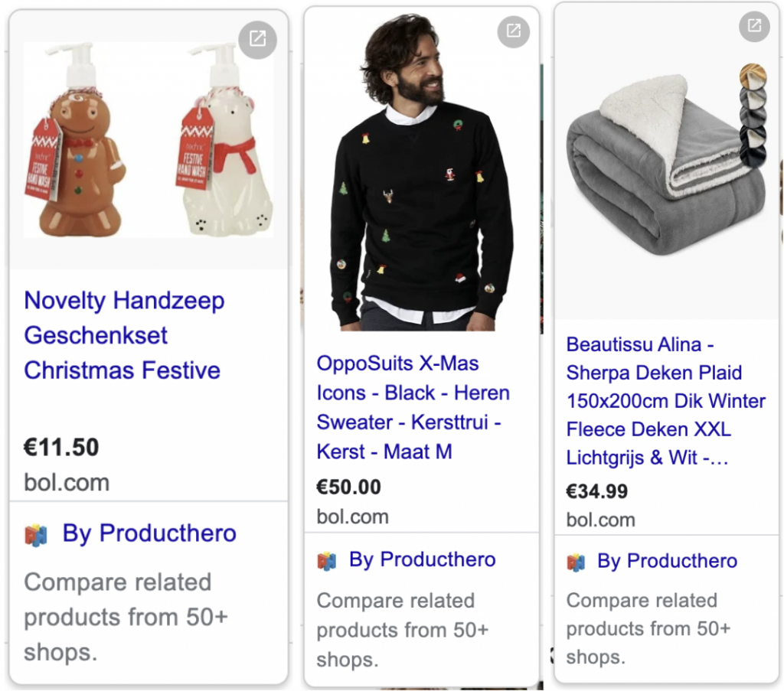This screenshot has width=784, height=691.
Task: Click bol.com seller under €34.99 price
Action: point(600,520)
